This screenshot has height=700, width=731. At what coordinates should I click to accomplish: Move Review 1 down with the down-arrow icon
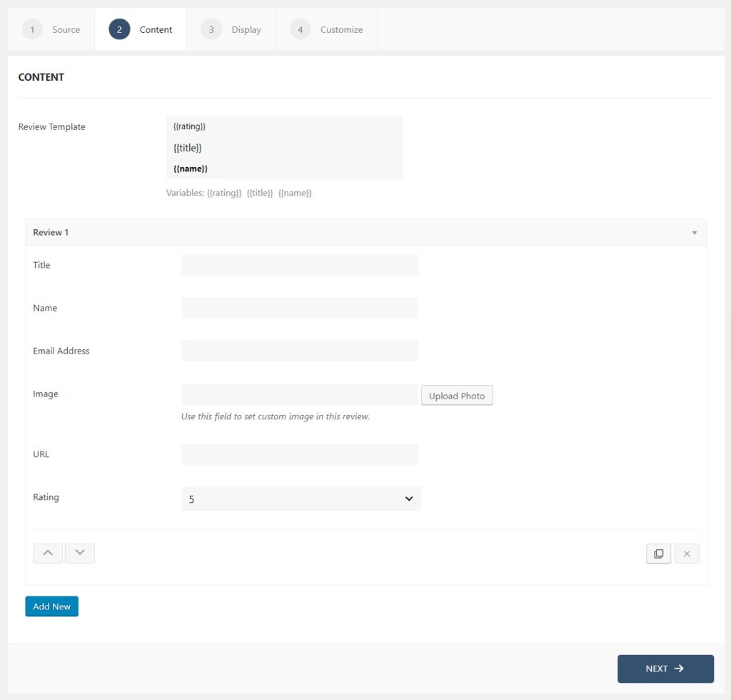pos(79,553)
